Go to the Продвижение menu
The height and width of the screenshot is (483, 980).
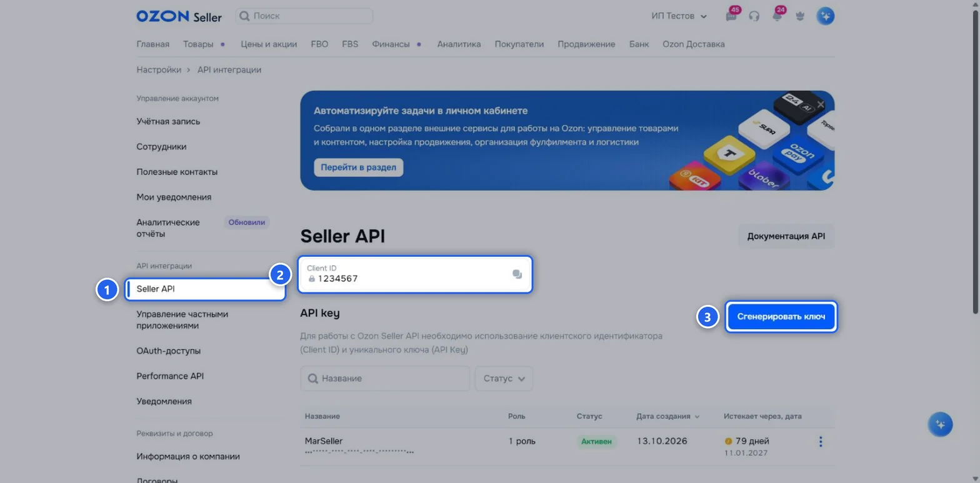[x=586, y=44]
